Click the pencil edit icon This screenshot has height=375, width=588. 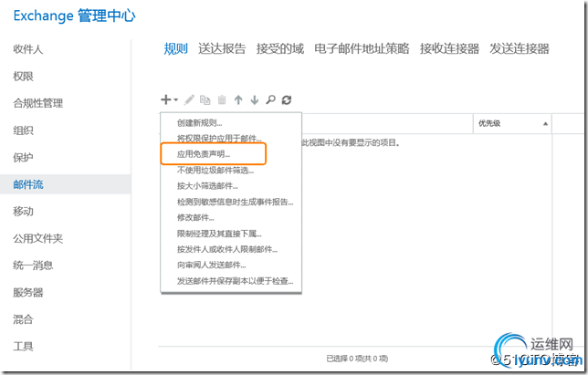pos(189,99)
